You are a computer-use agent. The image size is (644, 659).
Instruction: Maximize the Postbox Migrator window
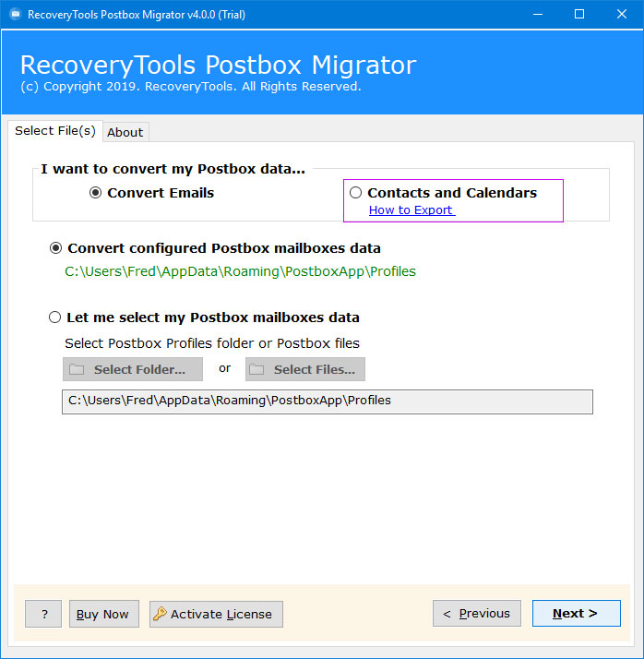tap(579, 14)
